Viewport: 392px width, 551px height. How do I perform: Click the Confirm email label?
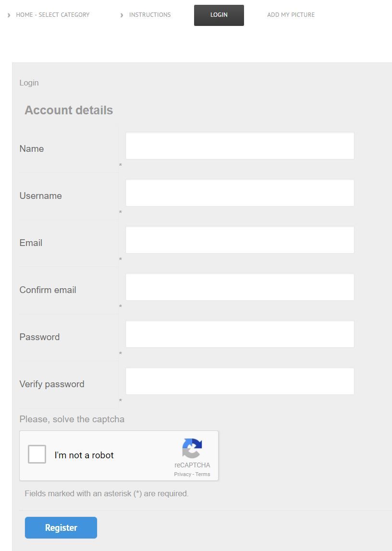point(48,290)
